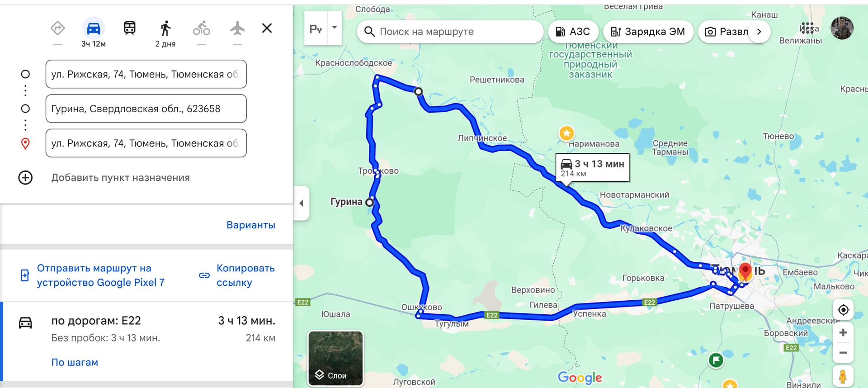868x388 pixels.
Task: Select the driving travel mode icon
Action: click(94, 28)
